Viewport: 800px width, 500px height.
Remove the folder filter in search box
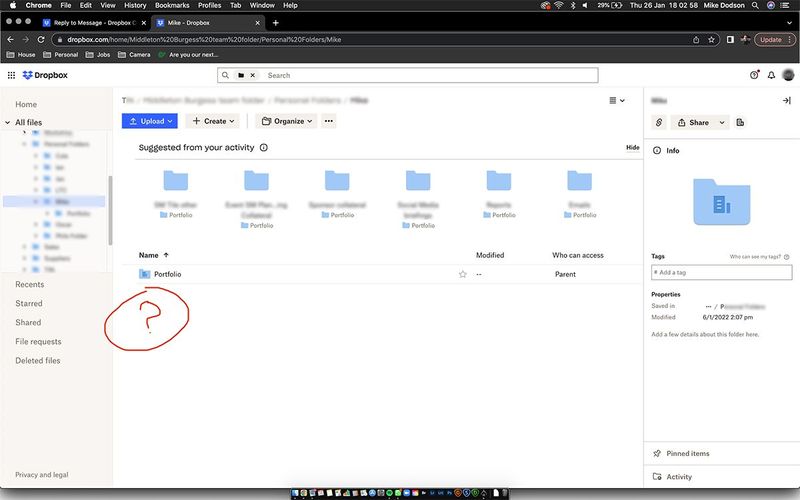click(253, 75)
